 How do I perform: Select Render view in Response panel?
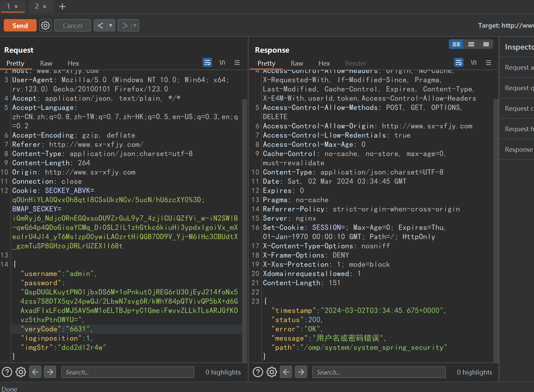click(x=355, y=63)
